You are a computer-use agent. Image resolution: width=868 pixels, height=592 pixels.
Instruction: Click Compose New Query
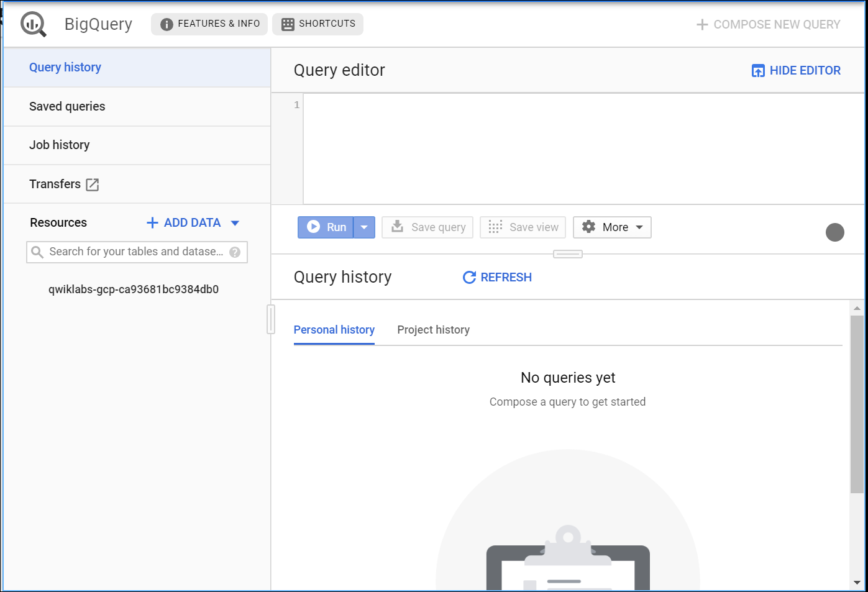pos(768,25)
